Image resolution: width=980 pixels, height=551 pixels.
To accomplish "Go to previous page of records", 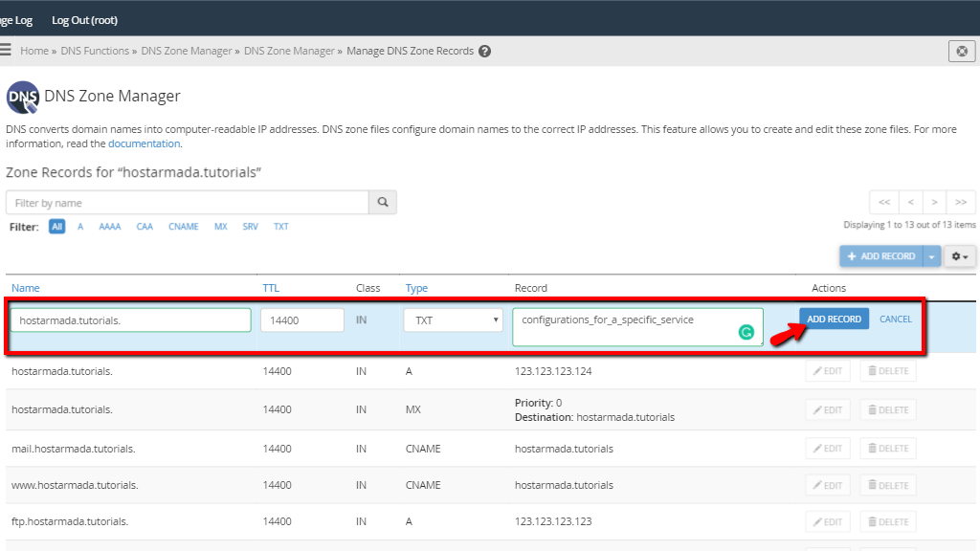I will (911, 203).
